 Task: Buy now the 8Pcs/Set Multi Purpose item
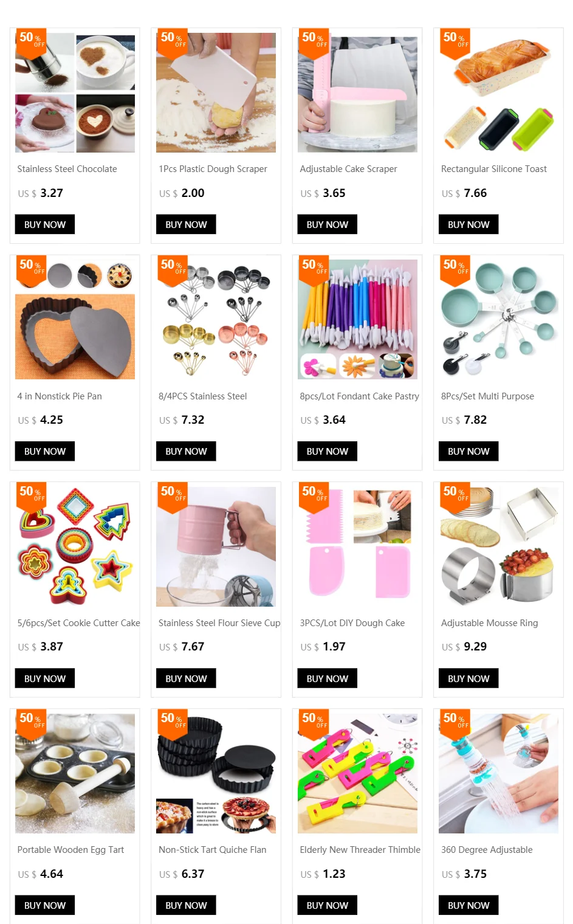(x=468, y=451)
